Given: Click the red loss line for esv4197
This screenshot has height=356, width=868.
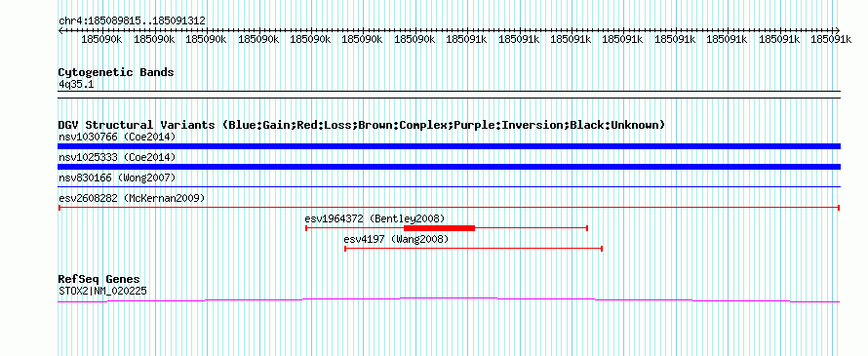Looking at the screenshot, I should click(473, 249).
